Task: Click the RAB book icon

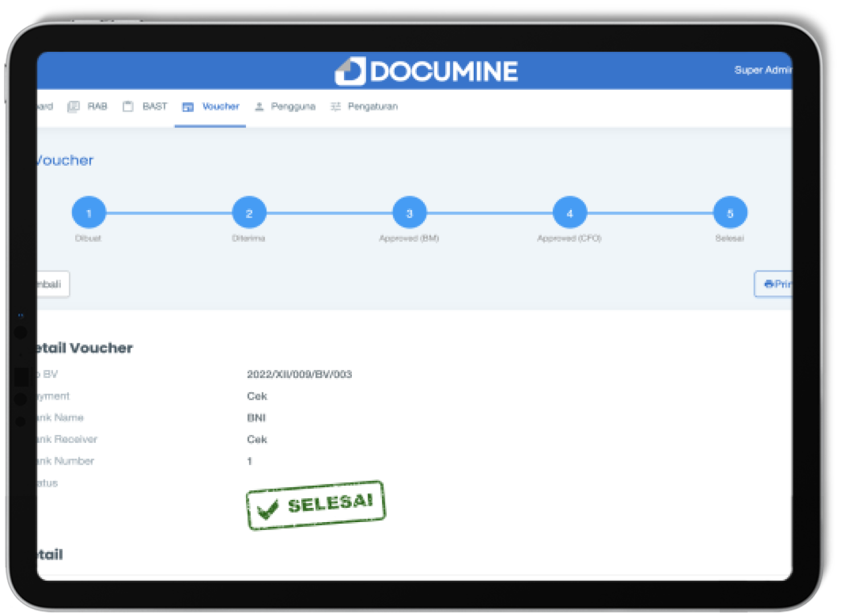Action: click(73, 106)
